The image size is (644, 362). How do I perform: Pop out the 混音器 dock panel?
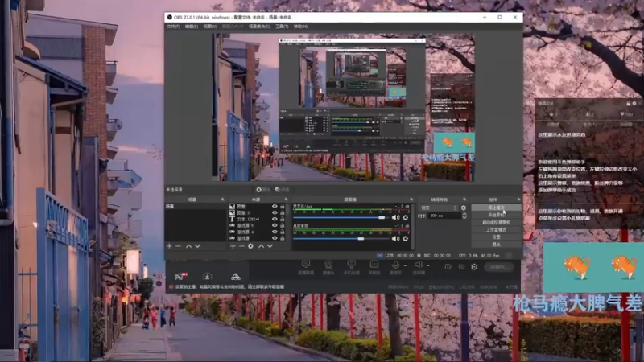point(411,200)
